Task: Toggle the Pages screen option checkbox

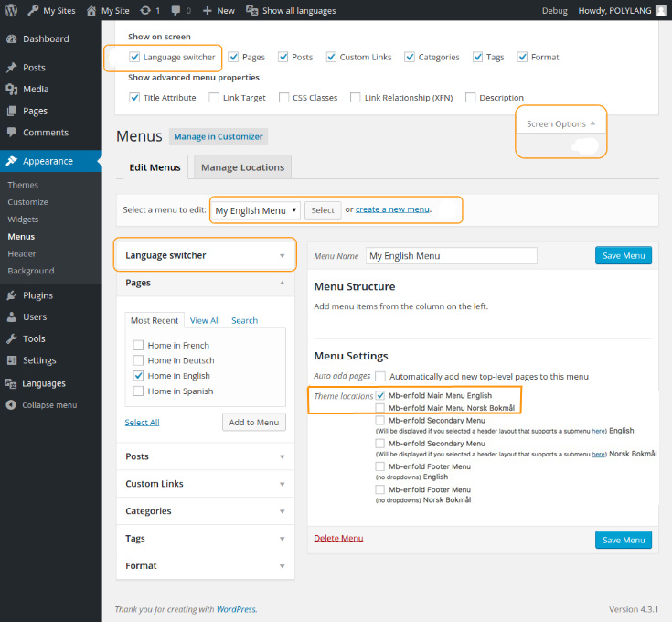Action: (233, 57)
